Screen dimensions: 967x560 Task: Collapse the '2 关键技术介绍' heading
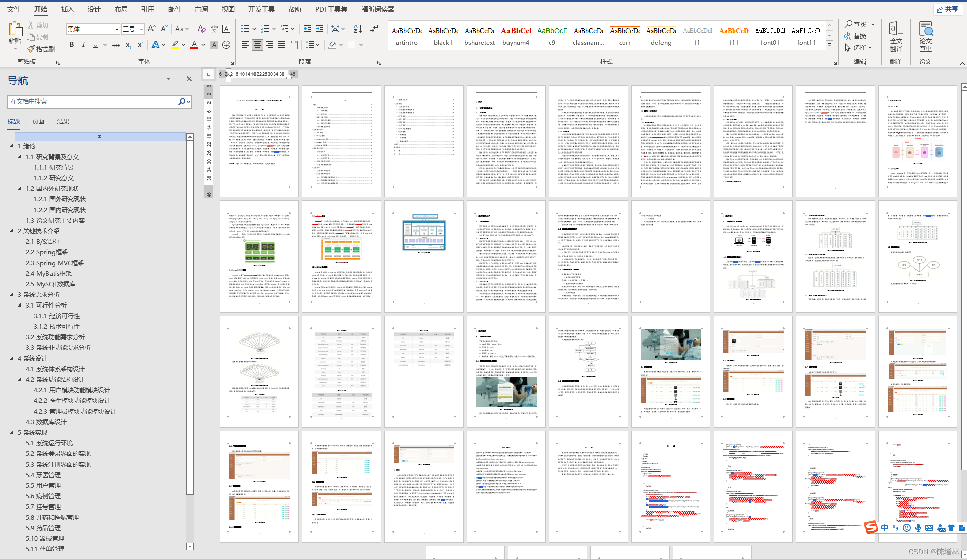coord(12,231)
